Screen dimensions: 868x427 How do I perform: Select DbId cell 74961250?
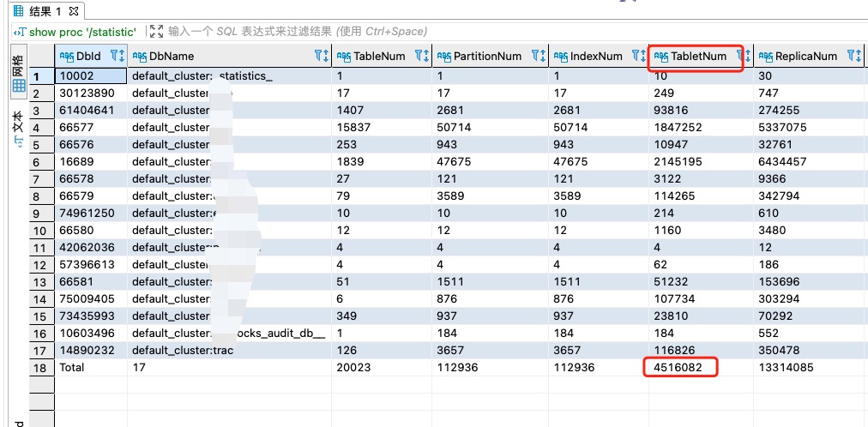pos(91,213)
